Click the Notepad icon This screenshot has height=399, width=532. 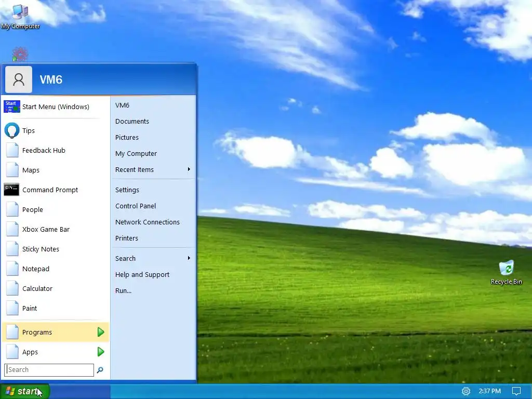12,269
